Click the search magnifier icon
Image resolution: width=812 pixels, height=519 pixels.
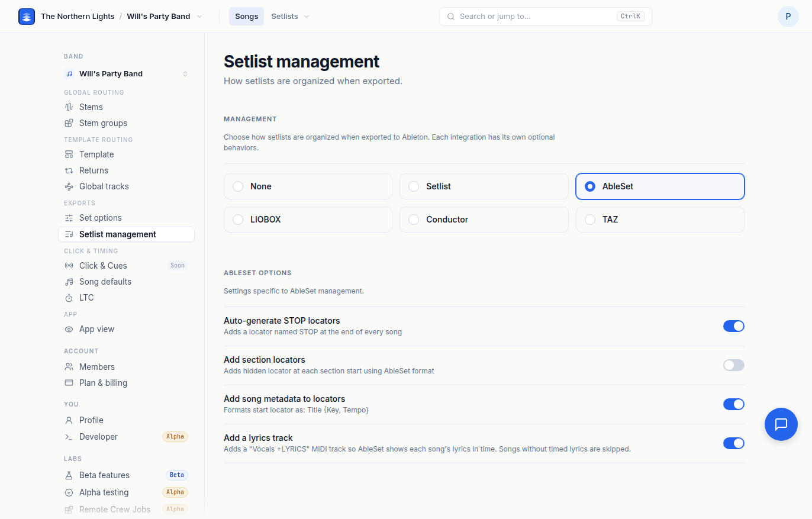(451, 17)
